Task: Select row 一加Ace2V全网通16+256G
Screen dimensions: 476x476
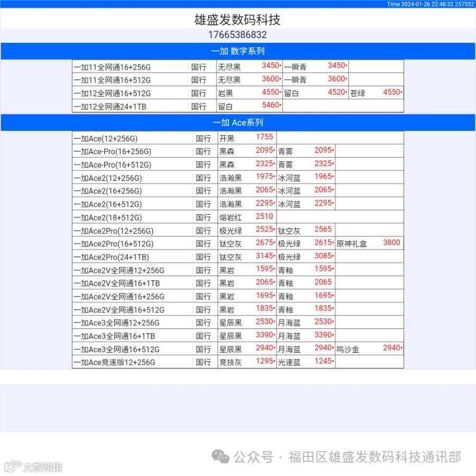Action: point(238,296)
